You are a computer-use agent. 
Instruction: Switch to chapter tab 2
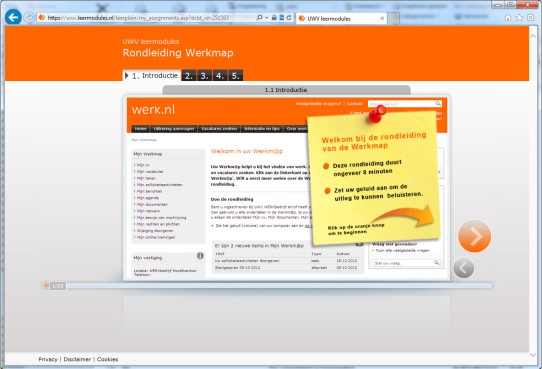pos(189,76)
